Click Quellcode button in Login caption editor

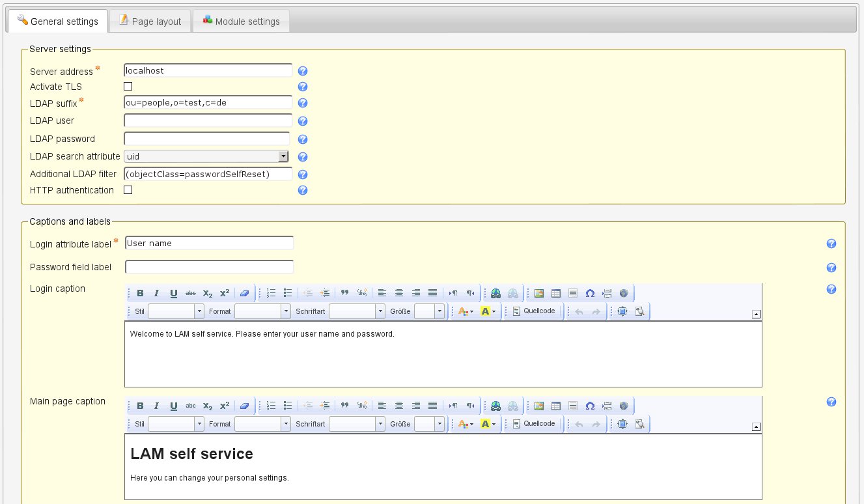[x=534, y=311]
